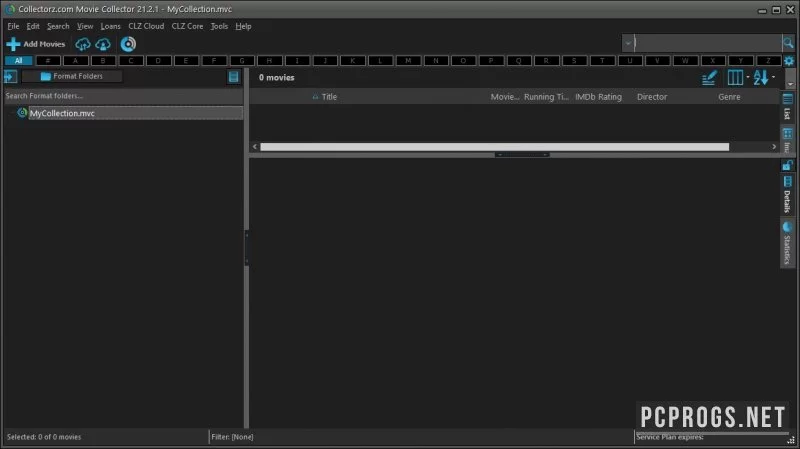
Task: Click the Format Folders button
Action: tap(72, 76)
